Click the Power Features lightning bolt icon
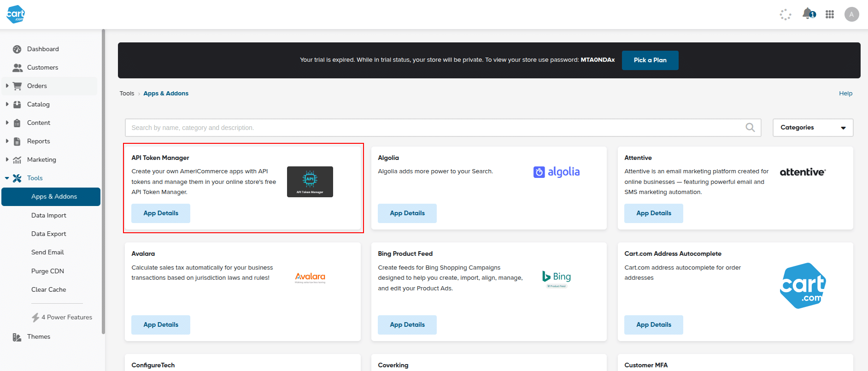Image resolution: width=868 pixels, height=371 pixels. coord(35,317)
